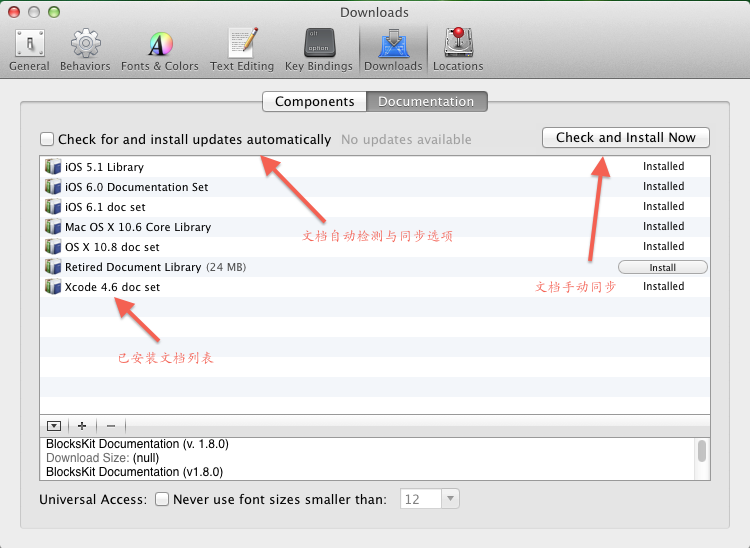Screen dimensions: 750x548
Task: Minimize the Downloads window
Action: [x=34, y=12]
